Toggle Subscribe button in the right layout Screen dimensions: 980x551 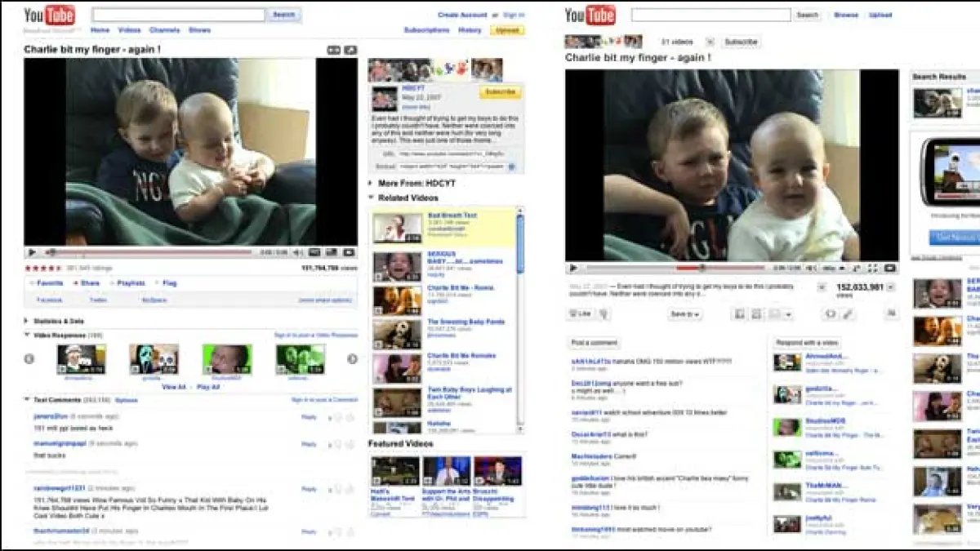tap(741, 42)
